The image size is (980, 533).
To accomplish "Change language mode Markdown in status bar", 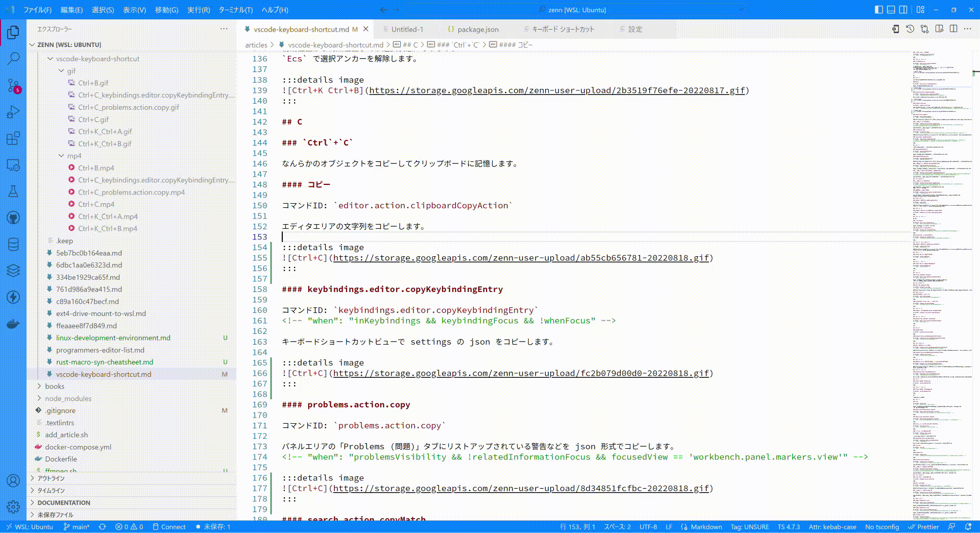I will [x=706, y=527].
